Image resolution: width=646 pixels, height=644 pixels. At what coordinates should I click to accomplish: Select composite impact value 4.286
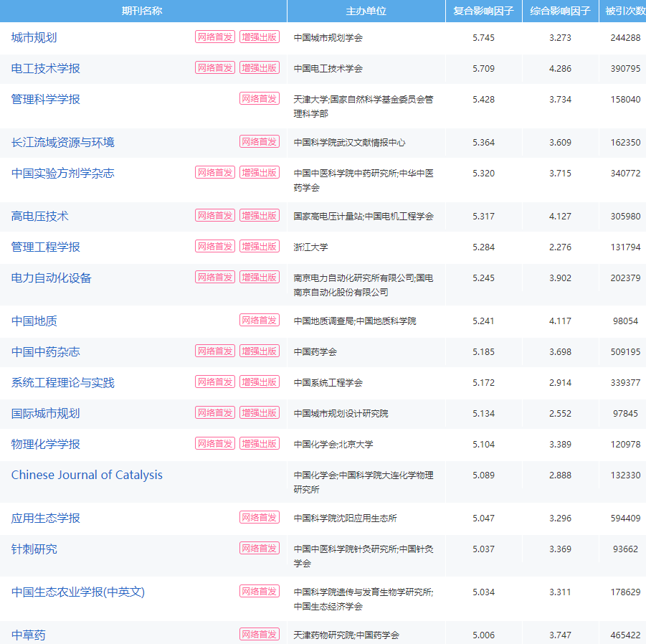(560, 69)
